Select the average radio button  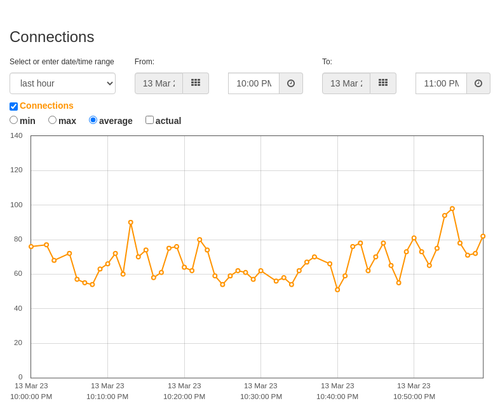point(93,120)
